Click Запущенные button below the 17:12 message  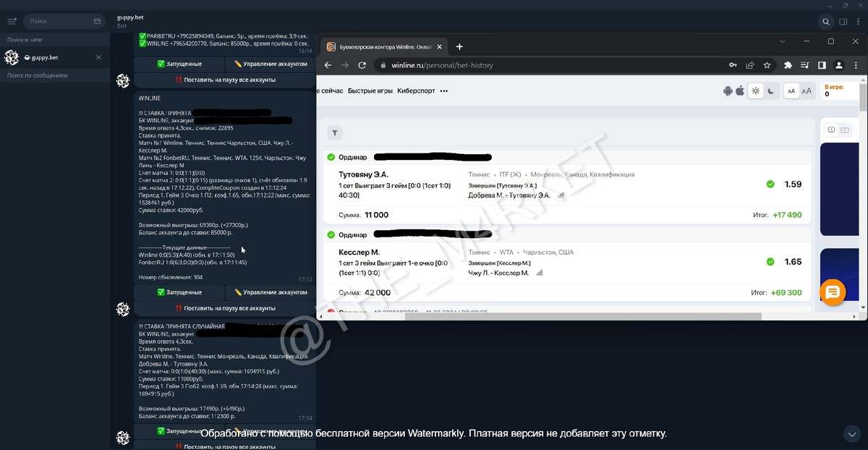[179, 292]
